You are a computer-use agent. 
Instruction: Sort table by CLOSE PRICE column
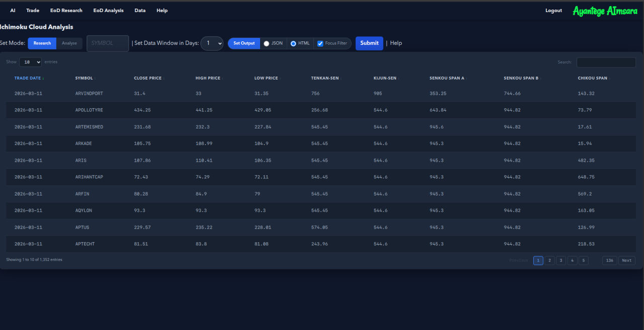click(x=148, y=78)
